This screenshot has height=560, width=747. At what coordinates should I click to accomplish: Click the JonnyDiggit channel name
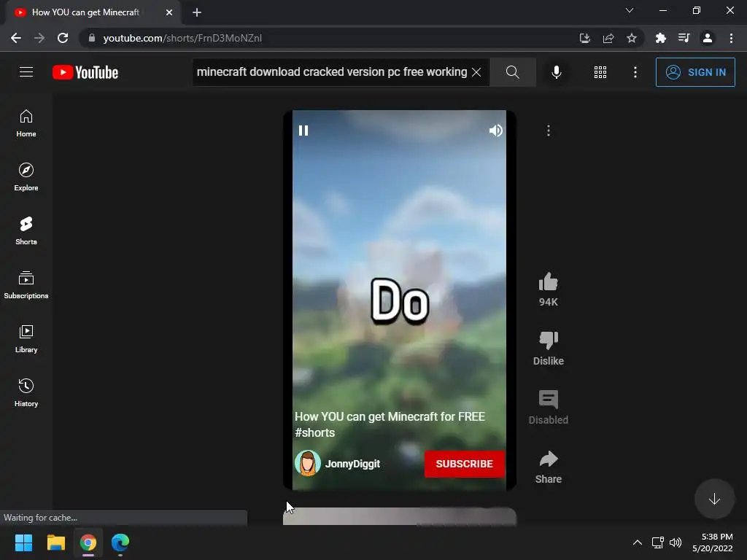point(352,464)
